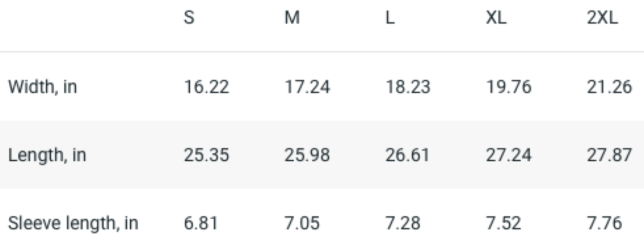This screenshot has height=249, width=644.
Task: Click the S size column header
Action: 189,18
